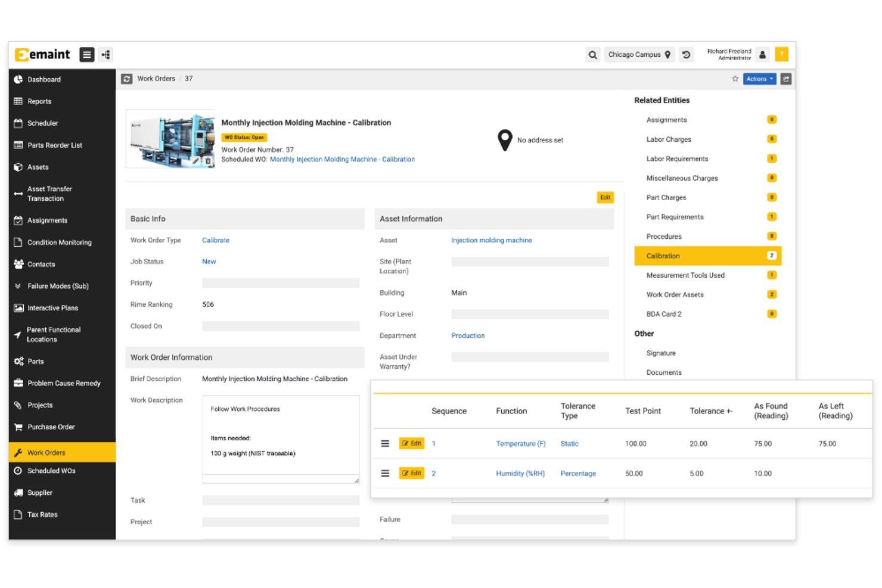Select Calibration in Related Entities
This screenshot has width=882, height=588.
click(x=707, y=256)
